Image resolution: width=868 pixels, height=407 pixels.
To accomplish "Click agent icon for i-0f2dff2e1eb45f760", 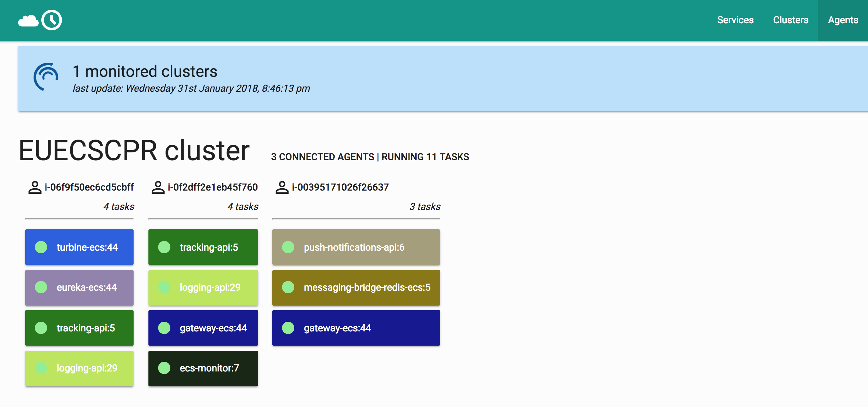I will click(158, 187).
